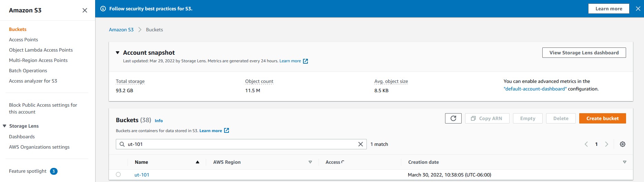Image resolution: width=644 pixels, height=182 pixels.
Task: Open Multi-Region Access Points
Action: [38, 60]
